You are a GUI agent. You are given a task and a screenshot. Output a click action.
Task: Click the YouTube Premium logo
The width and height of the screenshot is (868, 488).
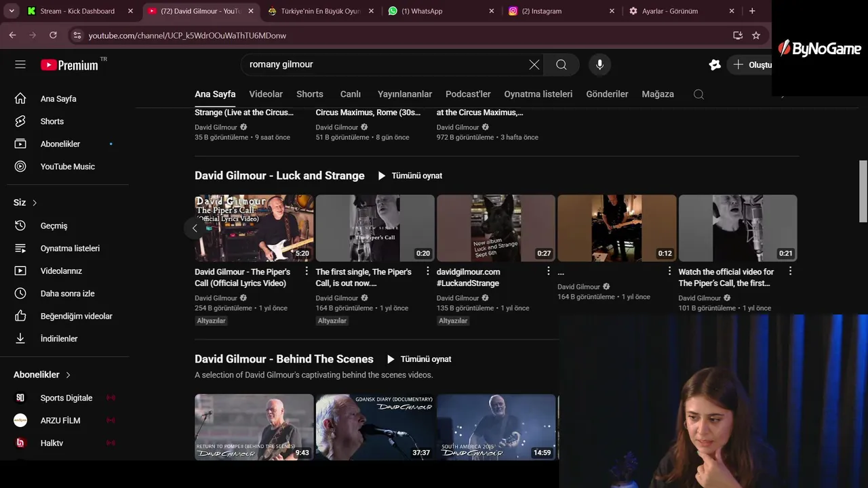[69, 65]
